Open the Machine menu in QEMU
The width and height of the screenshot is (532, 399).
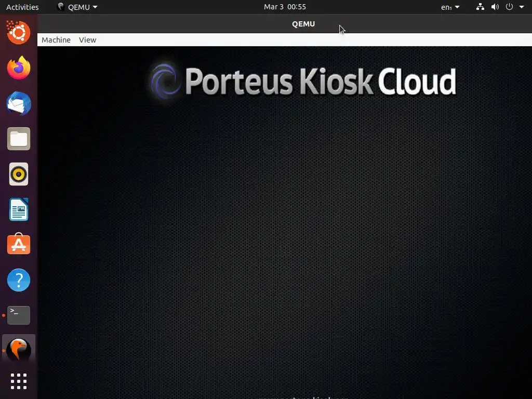coord(56,40)
